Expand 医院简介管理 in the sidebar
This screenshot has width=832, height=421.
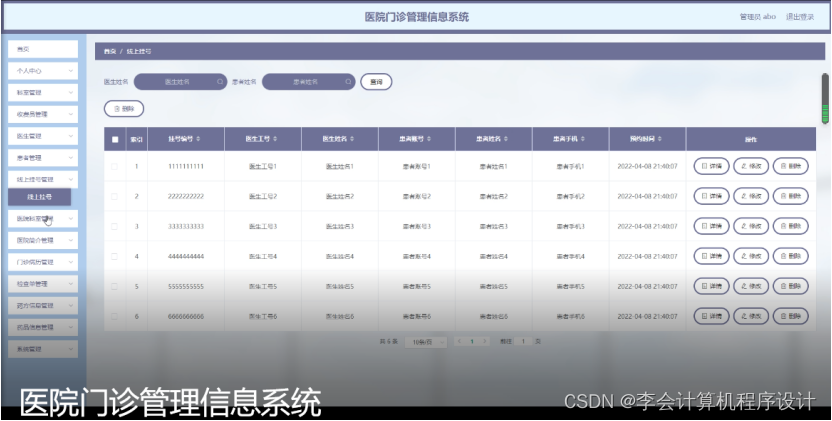43,240
